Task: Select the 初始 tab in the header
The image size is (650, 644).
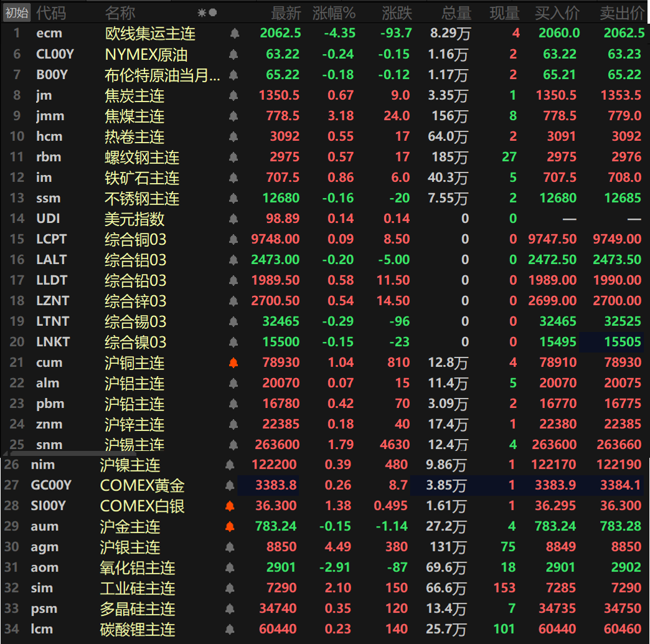Action: click(16, 12)
